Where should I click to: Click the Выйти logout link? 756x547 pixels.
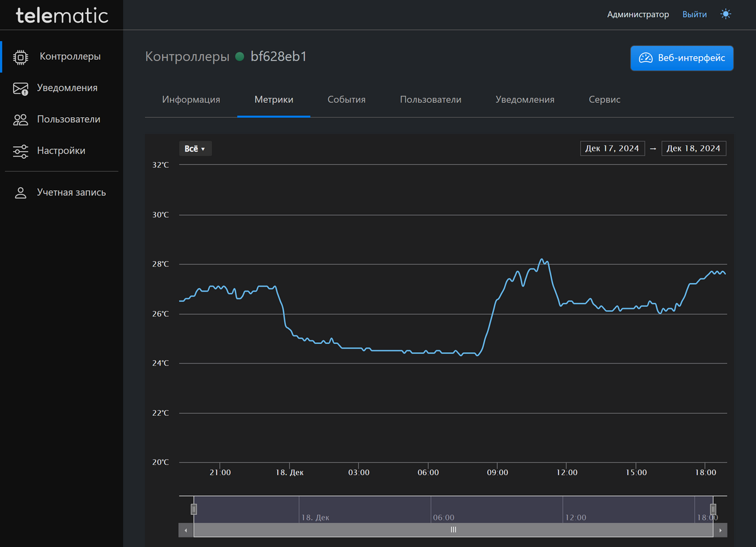(694, 14)
